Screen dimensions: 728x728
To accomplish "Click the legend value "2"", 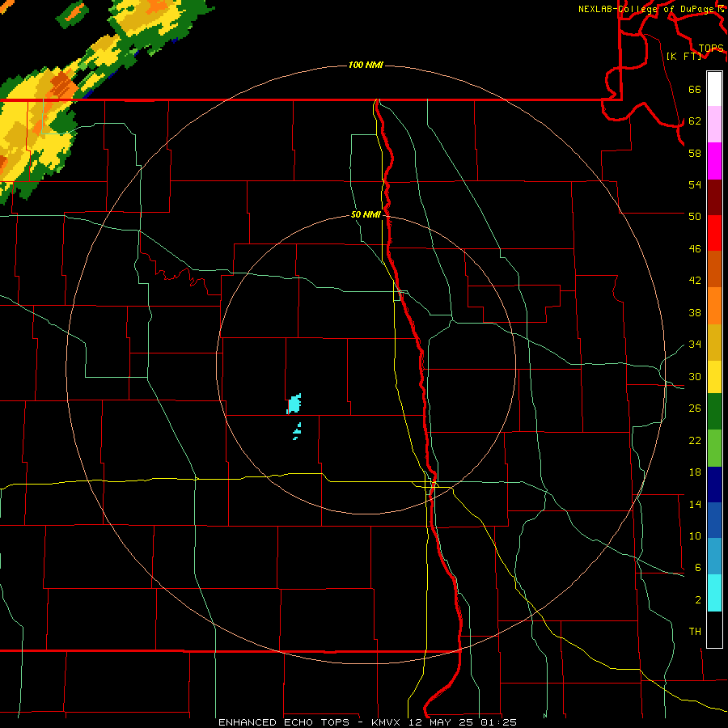I will [698, 600].
